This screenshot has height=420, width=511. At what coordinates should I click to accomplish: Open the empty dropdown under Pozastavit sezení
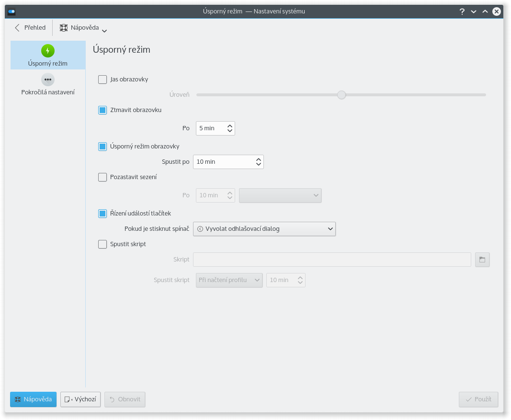tap(280, 195)
